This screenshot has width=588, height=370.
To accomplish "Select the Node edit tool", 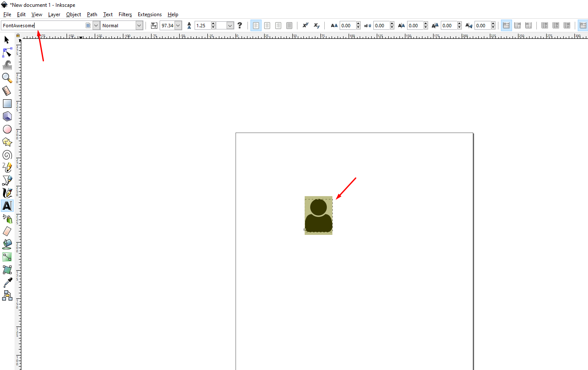I will (7, 52).
